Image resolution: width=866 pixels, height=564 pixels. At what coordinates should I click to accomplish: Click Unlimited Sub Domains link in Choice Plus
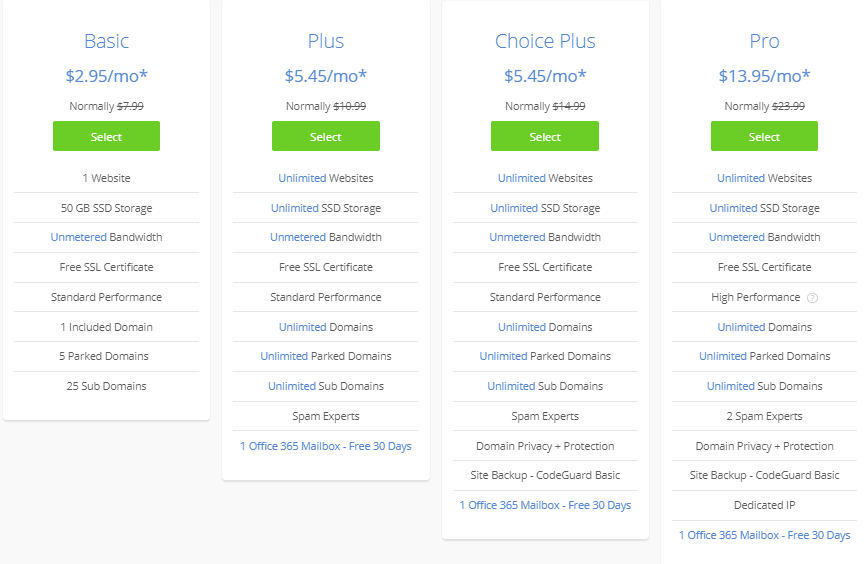[x=511, y=386]
